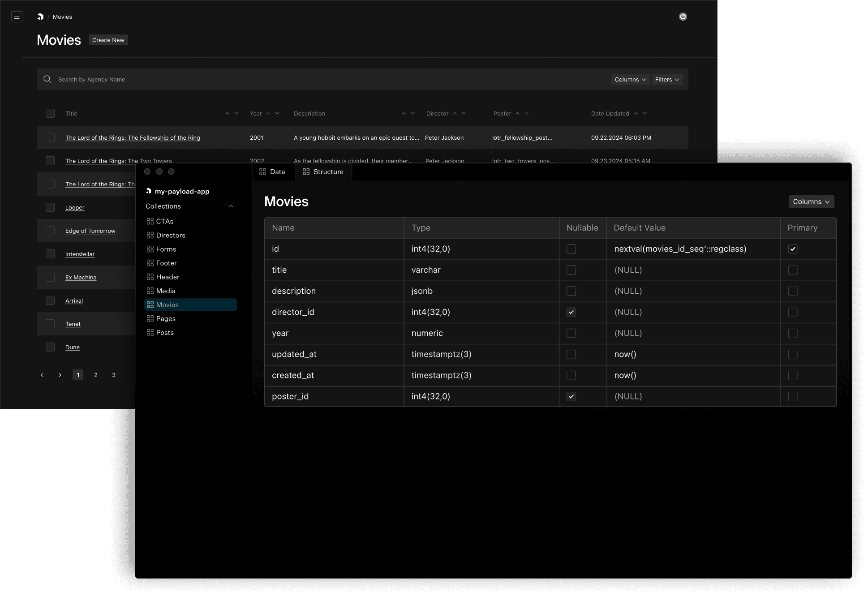This screenshot has width=868, height=596.
Task: Sort Poster column ascending arrow
Action: [517, 113]
